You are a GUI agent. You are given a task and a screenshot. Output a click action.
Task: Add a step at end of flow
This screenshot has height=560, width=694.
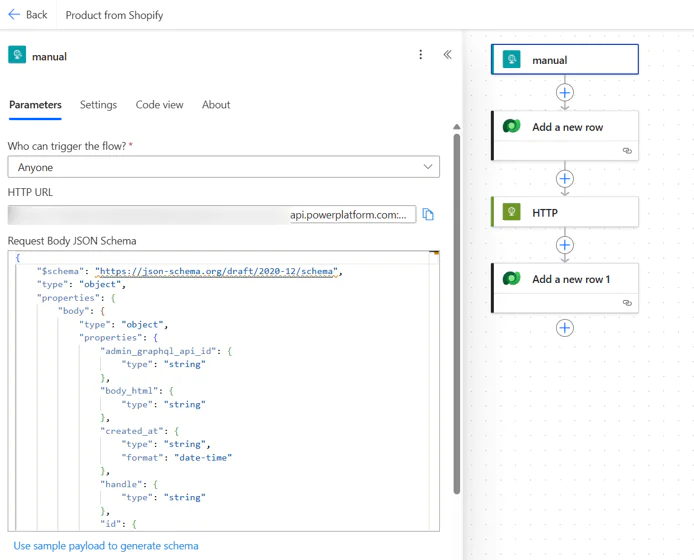(x=565, y=328)
